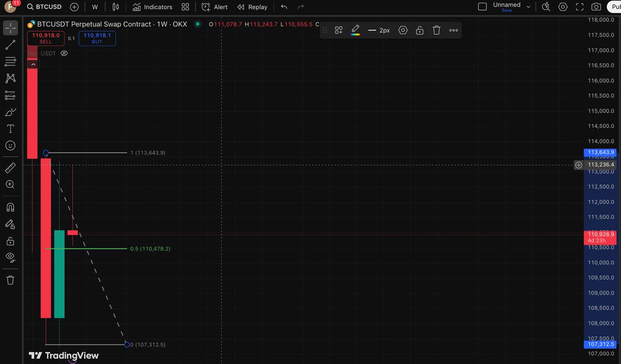Take a chart snapshot with the camera icon

[x=596, y=7]
